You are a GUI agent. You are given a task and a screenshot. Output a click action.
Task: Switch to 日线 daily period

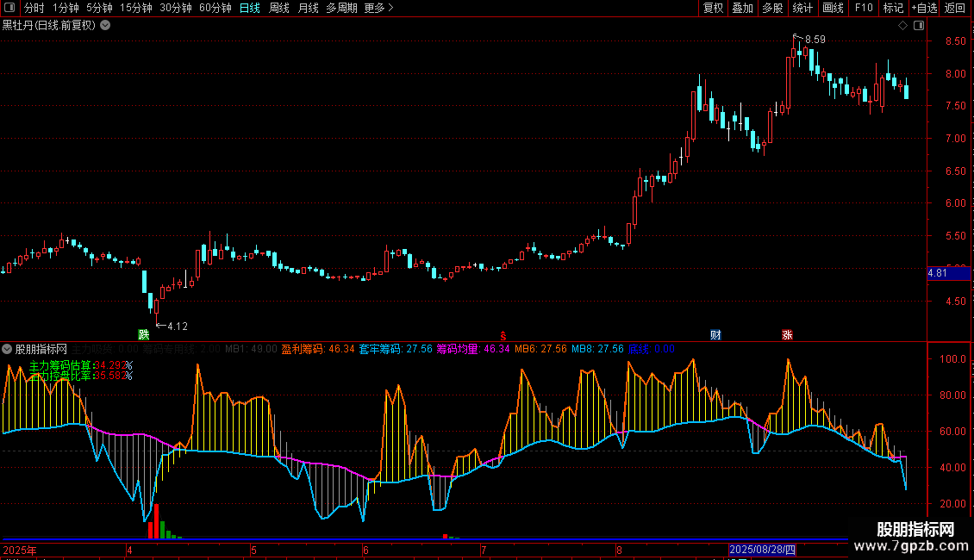tap(249, 8)
